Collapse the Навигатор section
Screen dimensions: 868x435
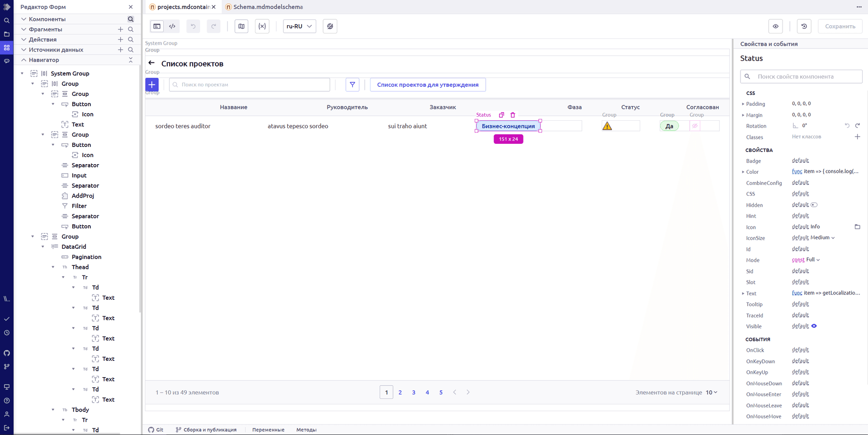point(24,60)
